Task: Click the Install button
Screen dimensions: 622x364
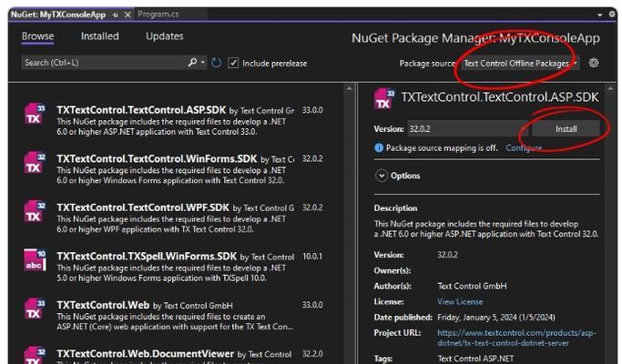Action: click(x=566, y=129)
